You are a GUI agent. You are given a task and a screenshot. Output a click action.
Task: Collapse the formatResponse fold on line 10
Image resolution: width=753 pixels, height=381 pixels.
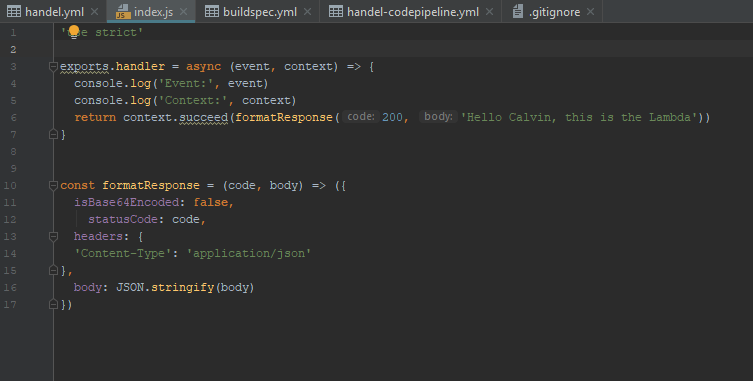[x=53, y=185]
